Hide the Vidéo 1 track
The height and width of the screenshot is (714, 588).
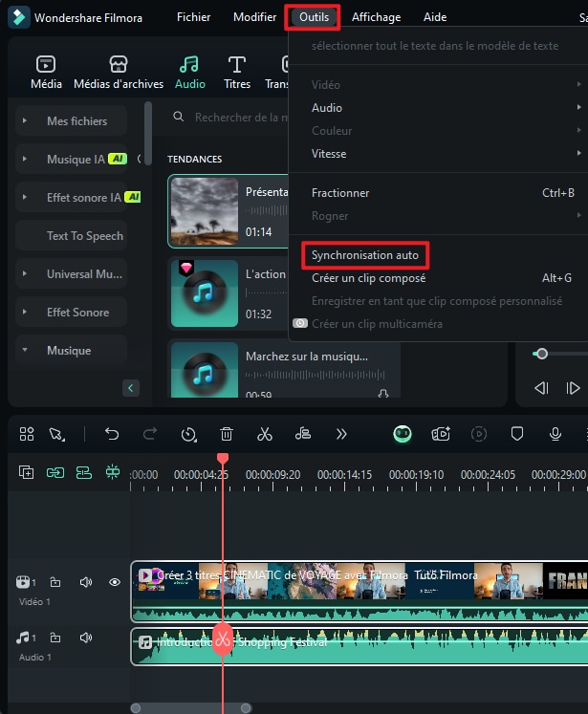point(115,582)
